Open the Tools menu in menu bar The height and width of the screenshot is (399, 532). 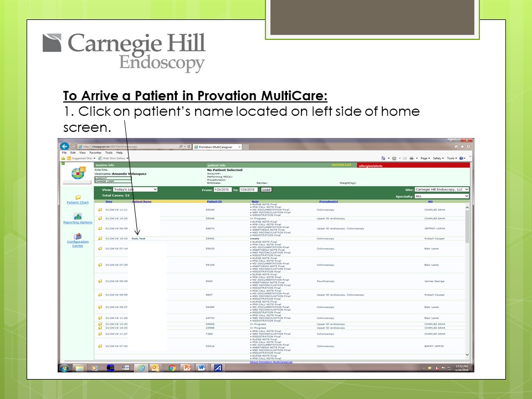(109, 153)
